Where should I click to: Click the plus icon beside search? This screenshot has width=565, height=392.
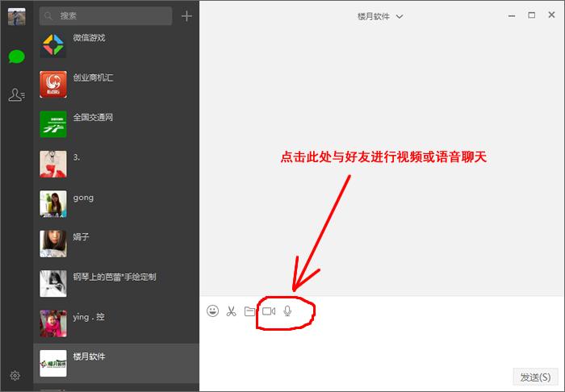[x=187, y=16]
